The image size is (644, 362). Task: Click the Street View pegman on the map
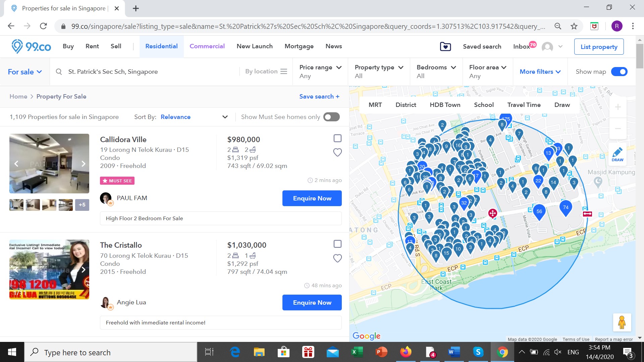[x=622, y=322]
